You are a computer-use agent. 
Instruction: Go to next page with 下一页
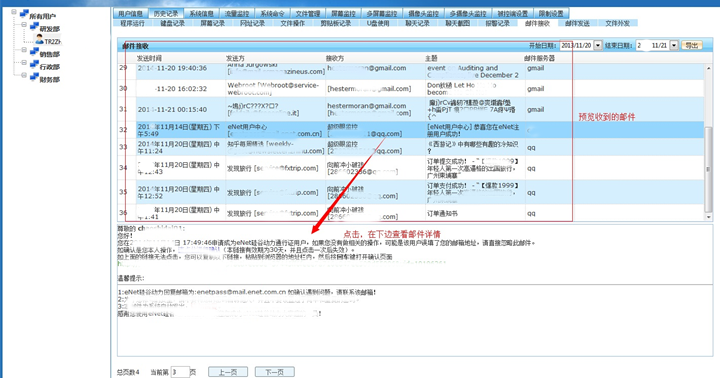[275, 372]
